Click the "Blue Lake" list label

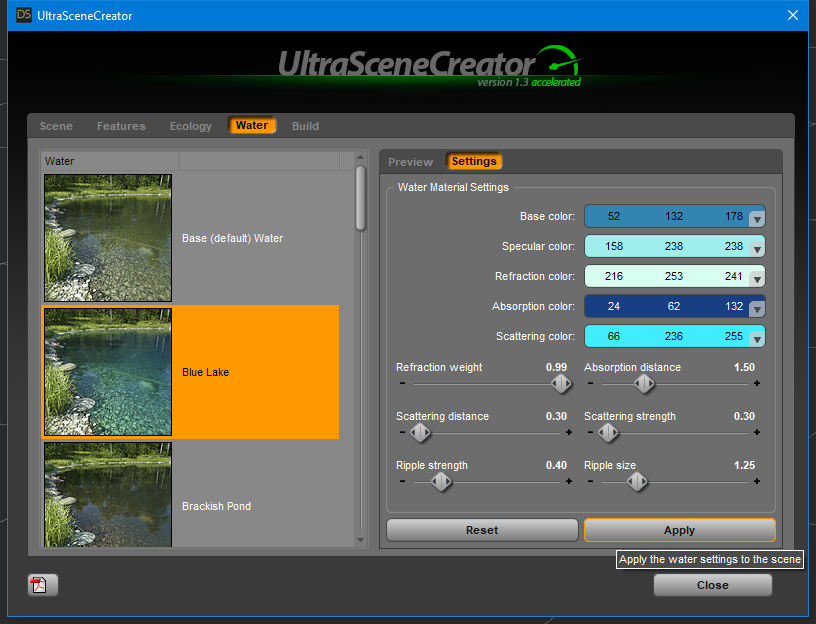click(x=206, y=372)
